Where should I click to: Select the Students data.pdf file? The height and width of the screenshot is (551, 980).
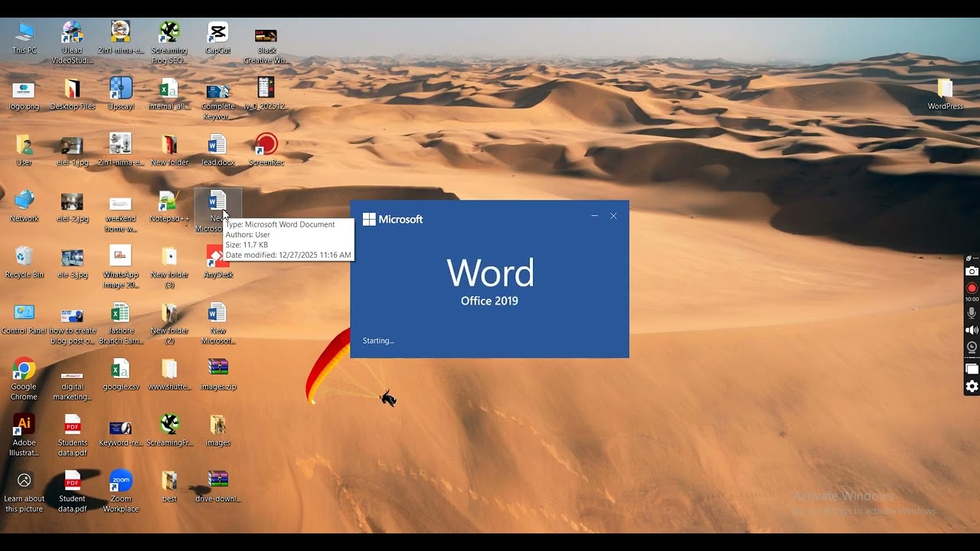[x=72, y=435]
